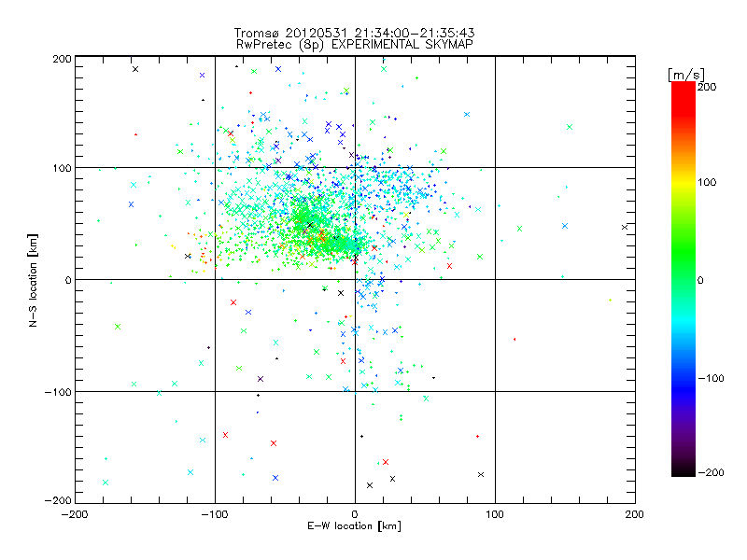The height and width of the screenshot is (560, 747).
Task: Click the 0 tick label on the E-W axis
Action: pos(355,514)
